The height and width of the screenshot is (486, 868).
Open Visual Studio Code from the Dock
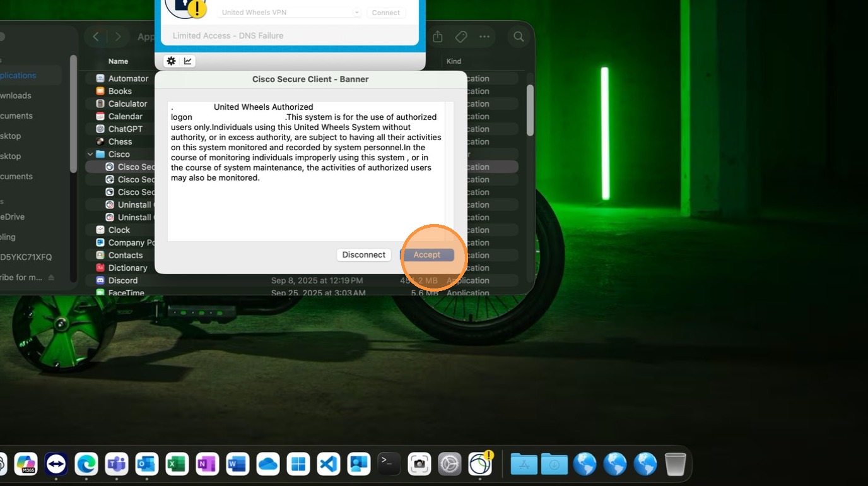tap(329, 465)
